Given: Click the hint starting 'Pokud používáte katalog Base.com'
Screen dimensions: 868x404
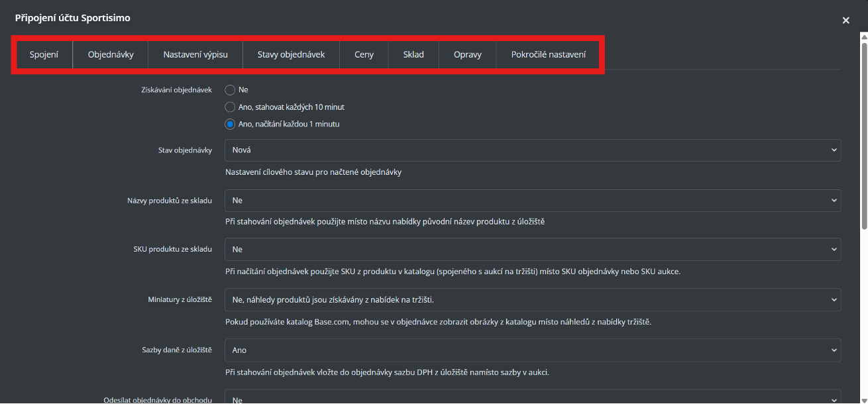Looking at the screenshot, I should coord(439,322).
